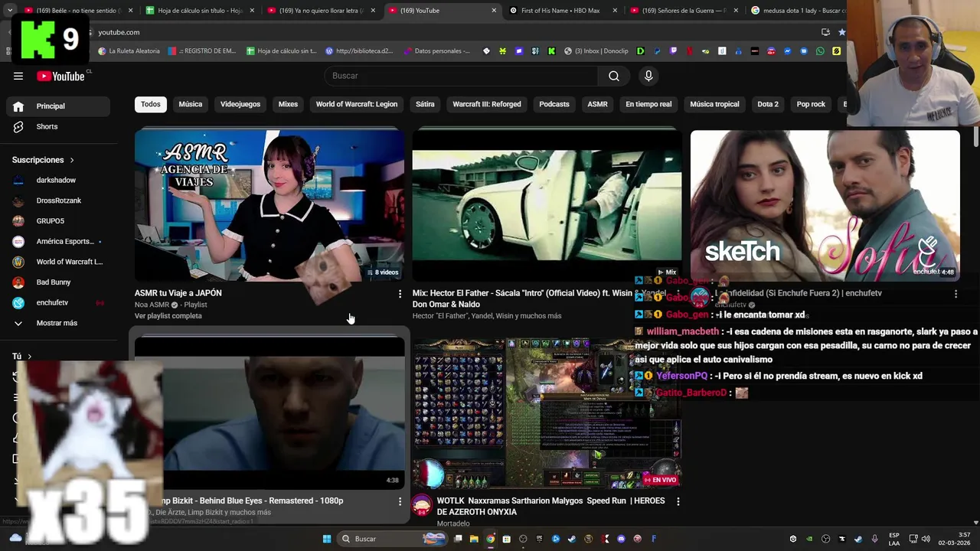This screenshot has width=980, height=551.
Task: Switch to Señores de la Guerra tab
Action: [x=683, y=11]
